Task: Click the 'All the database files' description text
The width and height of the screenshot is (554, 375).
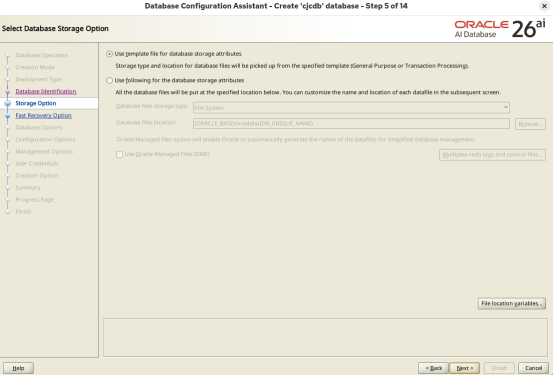Action: 308,92
